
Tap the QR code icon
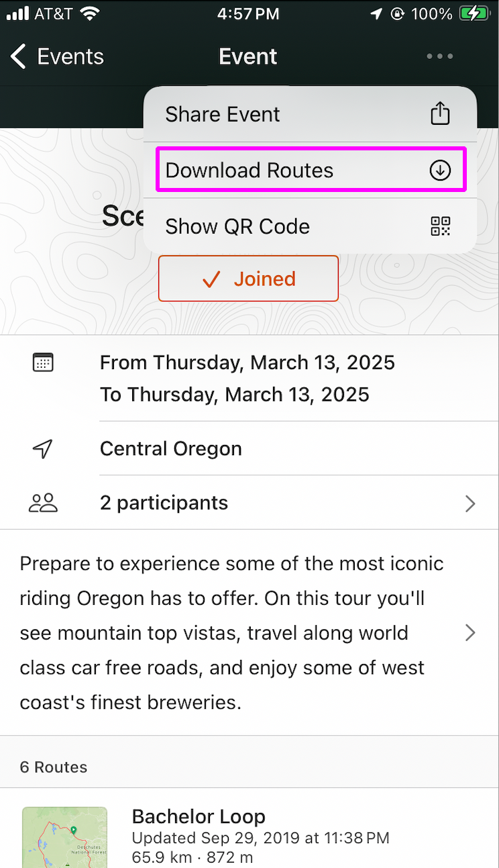point(440,226)
